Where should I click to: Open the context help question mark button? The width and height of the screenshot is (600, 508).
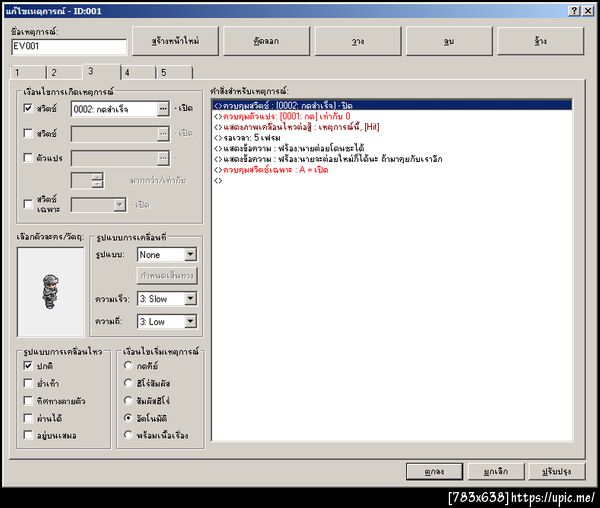click(x=574, y=11)
